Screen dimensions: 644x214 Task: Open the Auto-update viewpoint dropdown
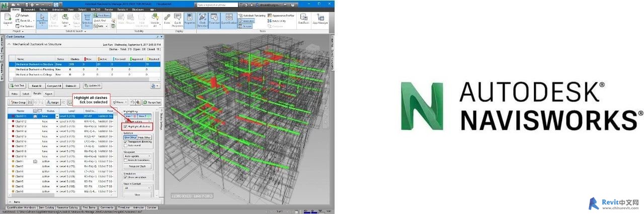(137, 156)
